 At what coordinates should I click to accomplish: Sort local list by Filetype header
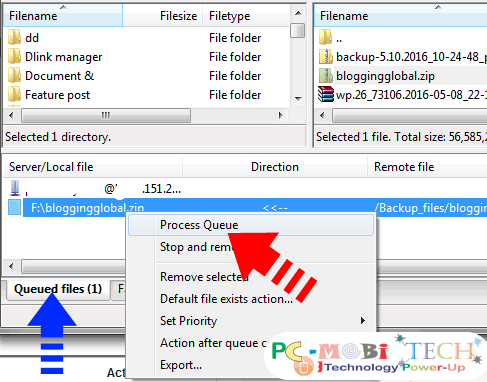click(x=246, y=16)
